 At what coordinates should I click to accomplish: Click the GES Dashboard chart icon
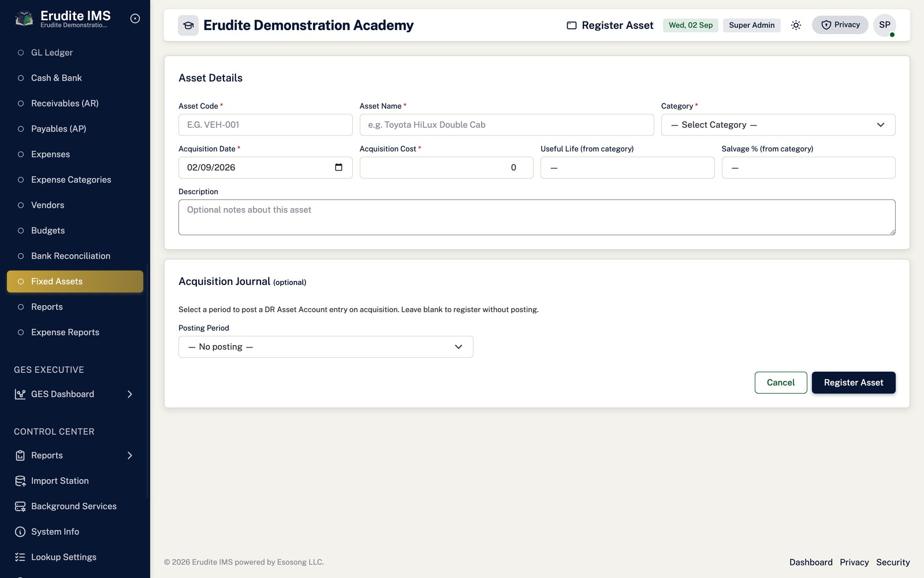click(x=20, y=394)
